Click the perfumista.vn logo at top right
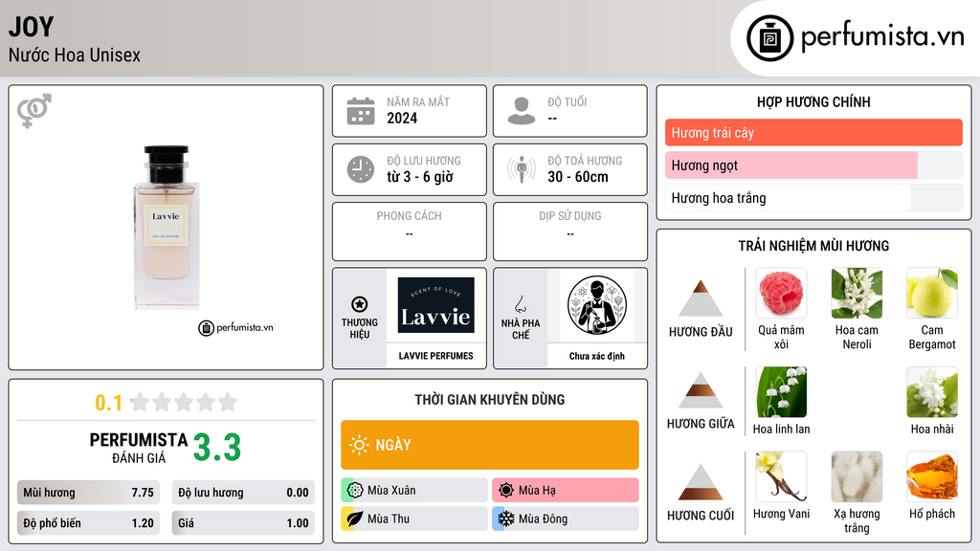The height and width of the screenshot is (551, 980). tap(855, 37)
